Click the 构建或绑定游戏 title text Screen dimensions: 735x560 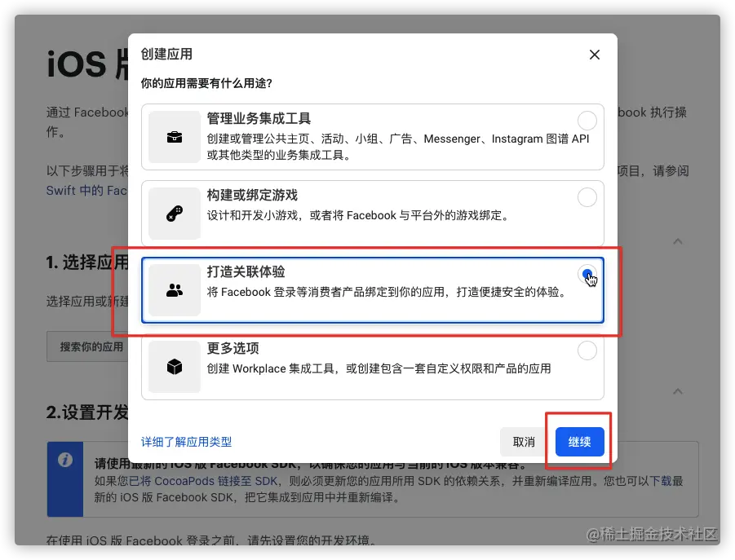tap(252, 195)
